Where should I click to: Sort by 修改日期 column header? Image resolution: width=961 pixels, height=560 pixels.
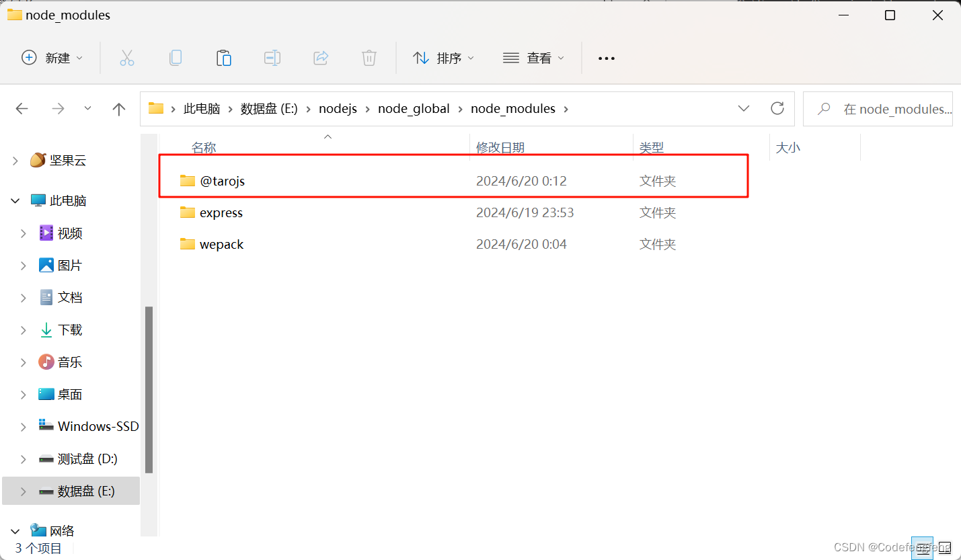(500, 147)
